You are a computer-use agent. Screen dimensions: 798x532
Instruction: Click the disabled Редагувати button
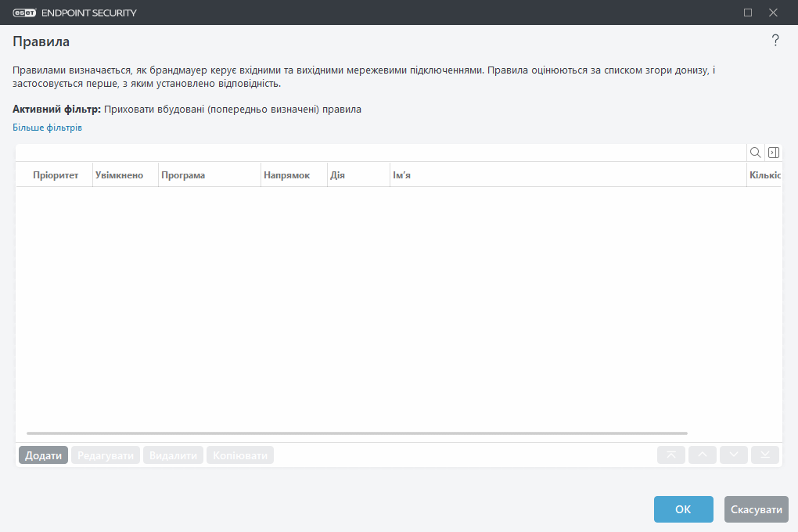105,455
